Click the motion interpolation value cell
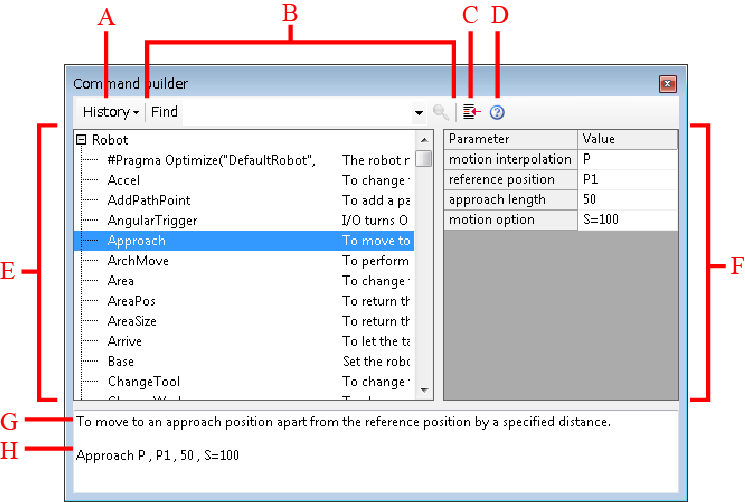Image resolution: width=745 pixels, height=502 pixels. tap(627, 160)
